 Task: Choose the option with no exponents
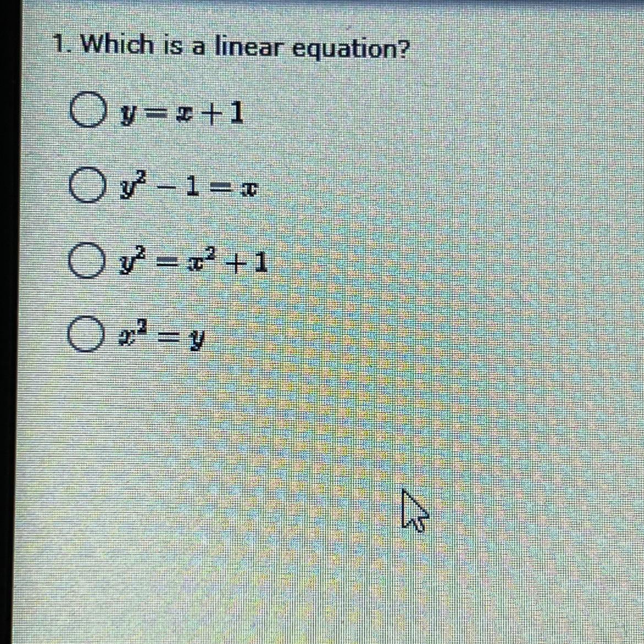click(86, 110)
